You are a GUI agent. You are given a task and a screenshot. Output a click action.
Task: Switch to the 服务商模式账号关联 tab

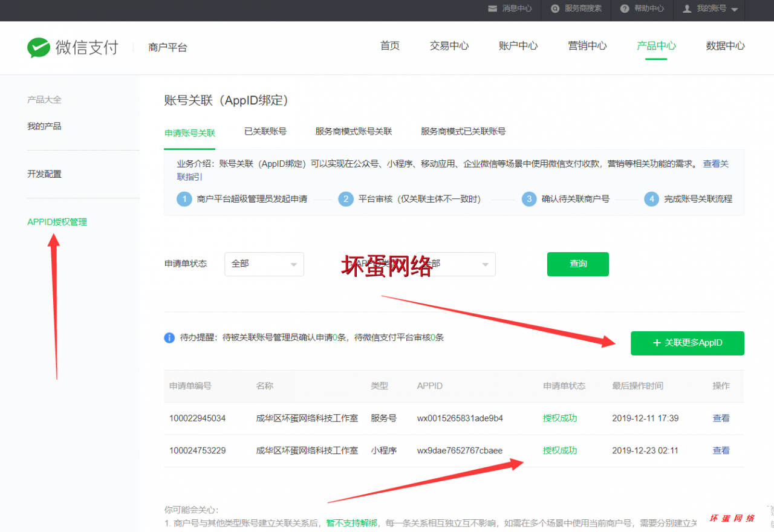354,131
